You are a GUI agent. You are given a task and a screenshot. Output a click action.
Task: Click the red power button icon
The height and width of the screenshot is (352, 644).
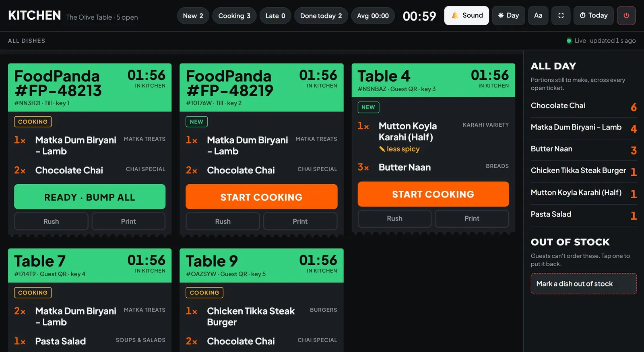pyautogui.click(x=626, y=16)
